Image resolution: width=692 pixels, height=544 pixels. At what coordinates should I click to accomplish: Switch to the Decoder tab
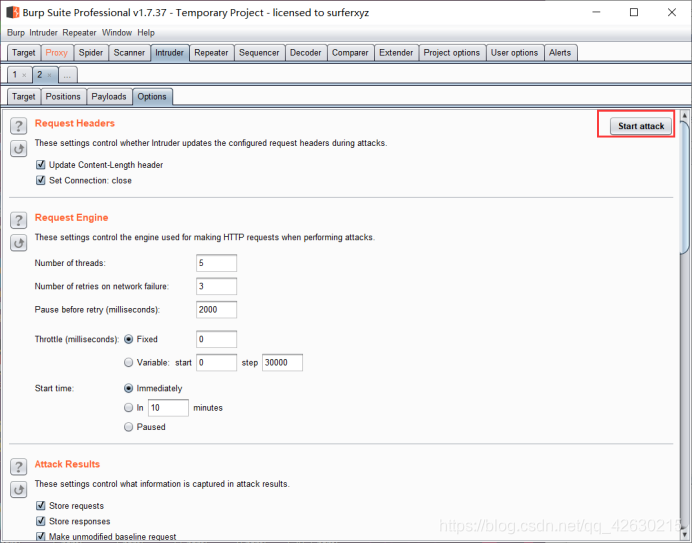[305, 53]
